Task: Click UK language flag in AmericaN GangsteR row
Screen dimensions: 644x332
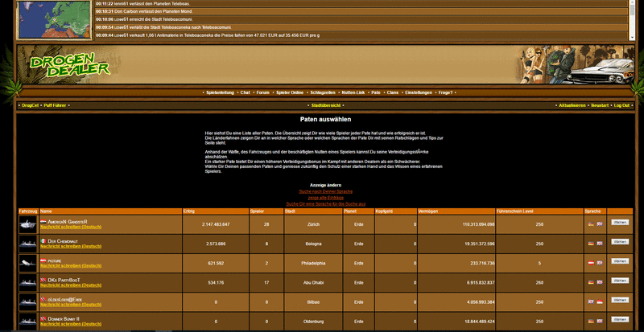Action: click(600, 224)
